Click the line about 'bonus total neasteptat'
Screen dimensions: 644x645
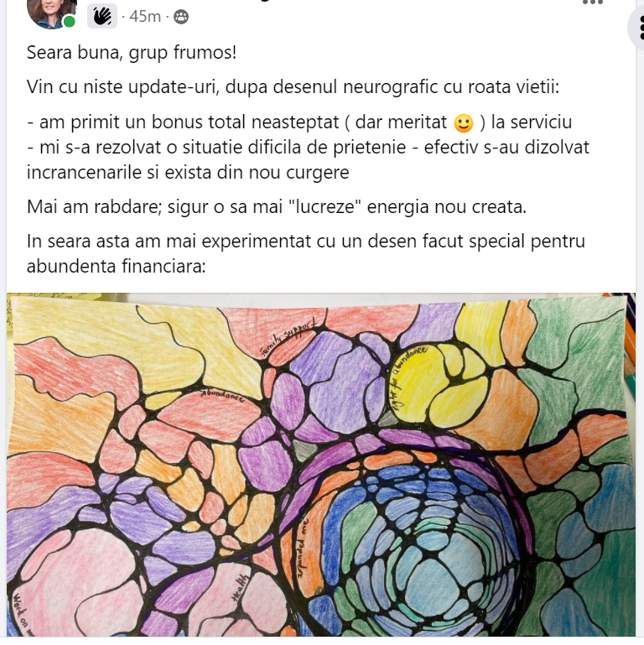299,122
